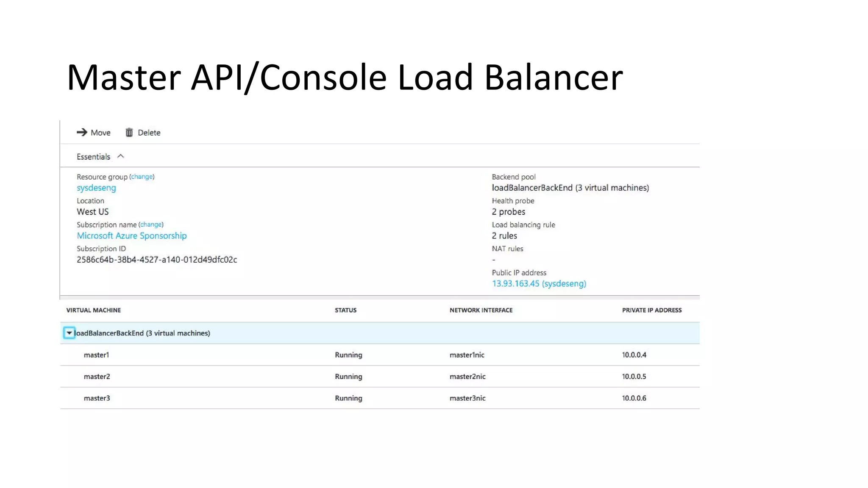Sort by PRIVATE IP ADDRESS column header
The width and height of the screenshot is (868, 488).
652,310
